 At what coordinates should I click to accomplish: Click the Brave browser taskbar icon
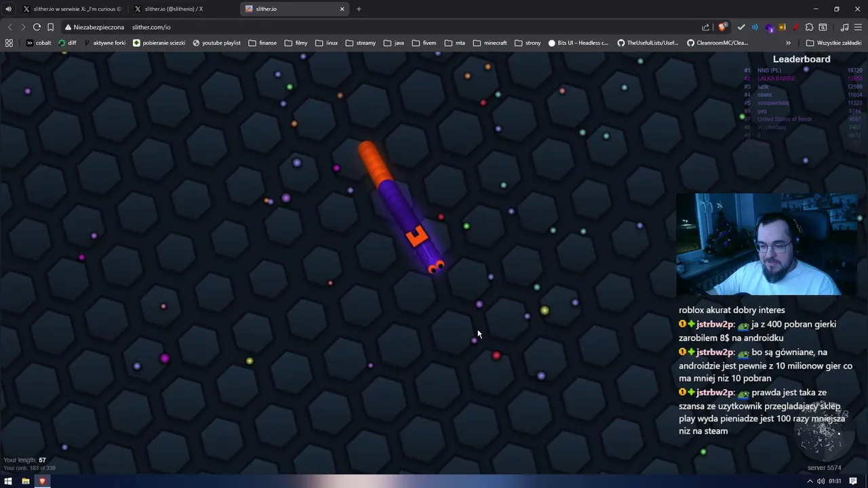(42, 481)
